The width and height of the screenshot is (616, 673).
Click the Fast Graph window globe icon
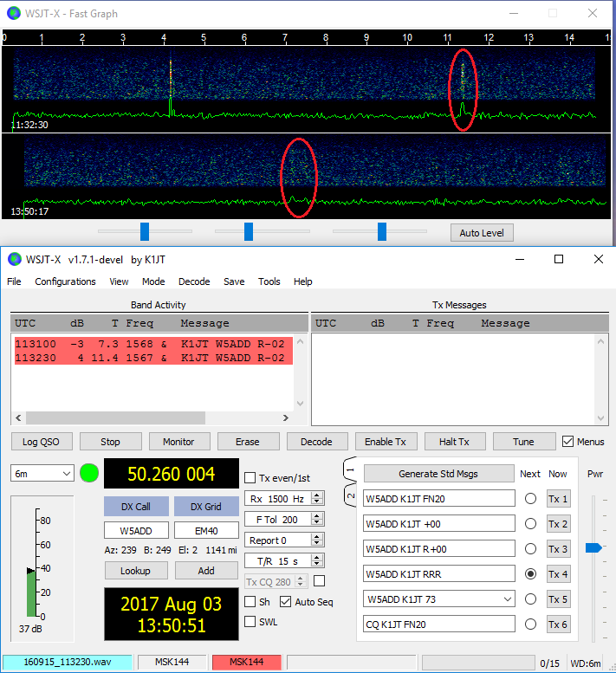point(14,13)
